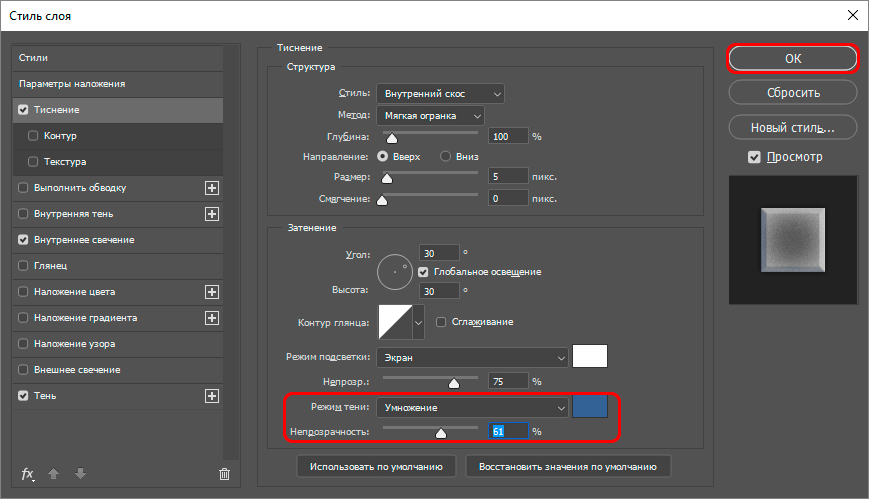This screenshot has width=869, height=499.
Task: Enable the Внутренняя тень checkbox
Action: click(23, 214)
